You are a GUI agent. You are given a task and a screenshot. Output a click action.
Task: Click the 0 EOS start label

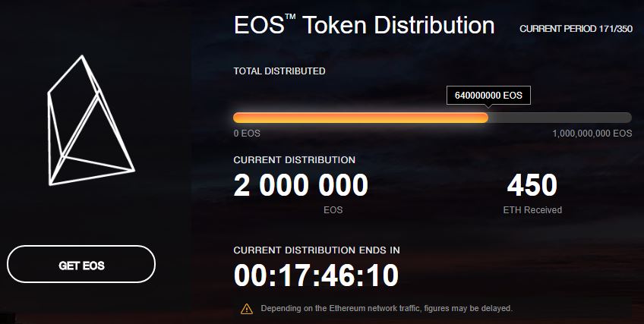pos(247,134)
